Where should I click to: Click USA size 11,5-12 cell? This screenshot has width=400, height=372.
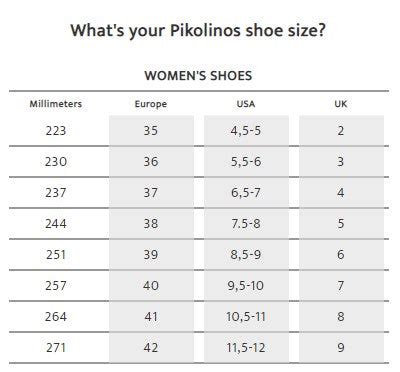tap(246, 348)
